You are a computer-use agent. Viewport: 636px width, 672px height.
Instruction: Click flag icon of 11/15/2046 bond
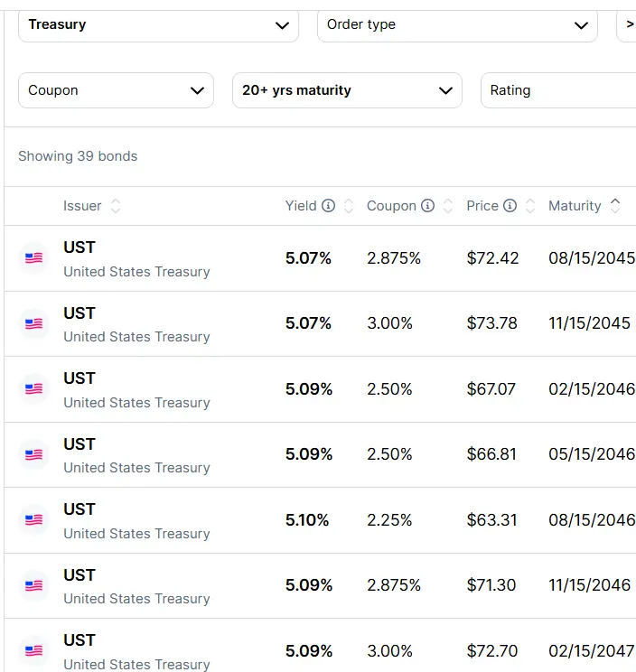pos(33,585)
